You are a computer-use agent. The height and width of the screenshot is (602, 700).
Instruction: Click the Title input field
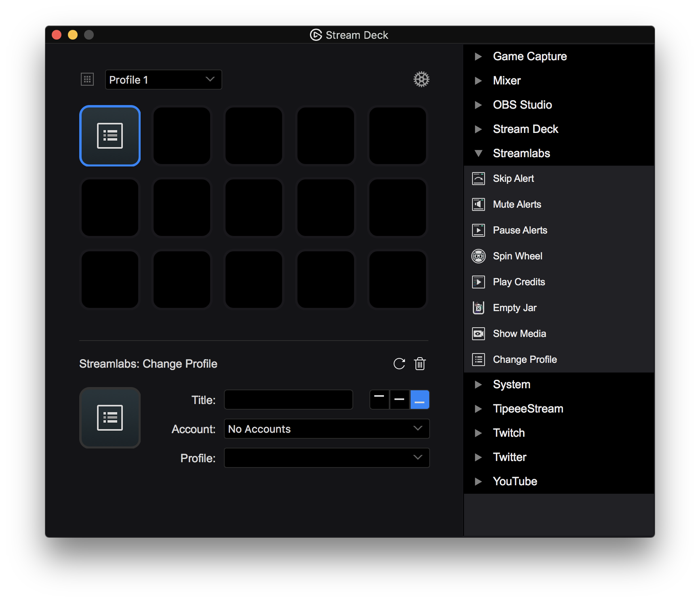(x=289, y=400)
